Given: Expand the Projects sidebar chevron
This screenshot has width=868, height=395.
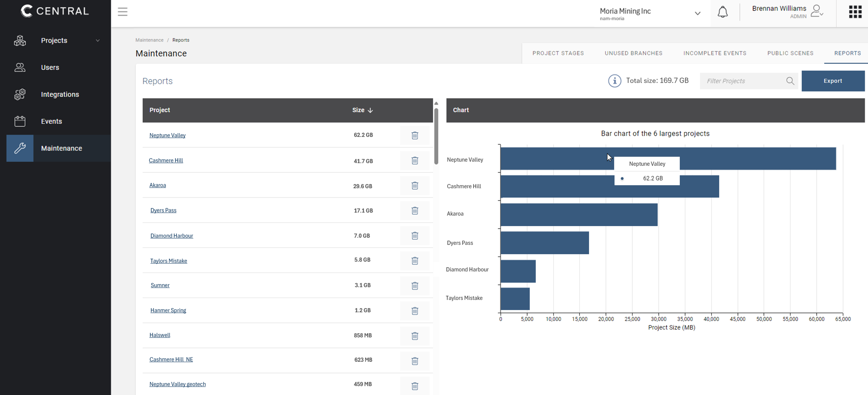Looking at the screenshot, I should 98,40.
